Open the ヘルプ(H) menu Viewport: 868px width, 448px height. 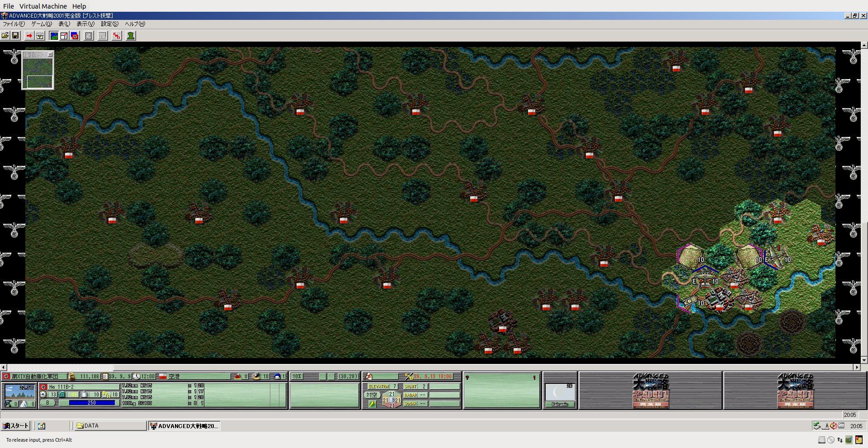(135, 24)
